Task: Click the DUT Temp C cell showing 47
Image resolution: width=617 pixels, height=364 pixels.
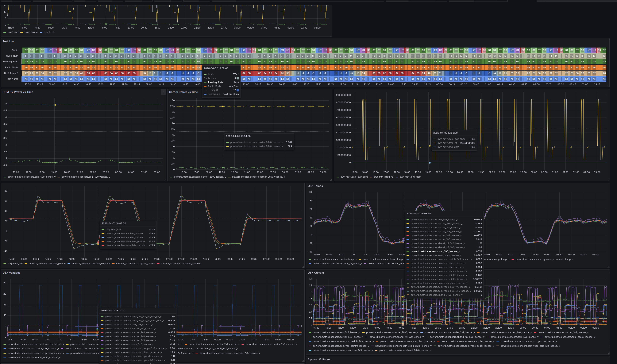Action: pos(82,73)
